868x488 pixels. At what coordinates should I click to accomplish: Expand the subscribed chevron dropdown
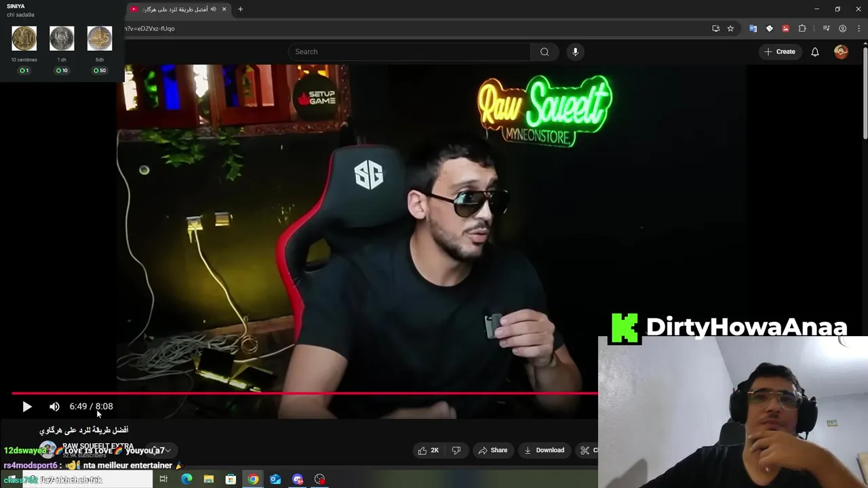click(167, 450)
